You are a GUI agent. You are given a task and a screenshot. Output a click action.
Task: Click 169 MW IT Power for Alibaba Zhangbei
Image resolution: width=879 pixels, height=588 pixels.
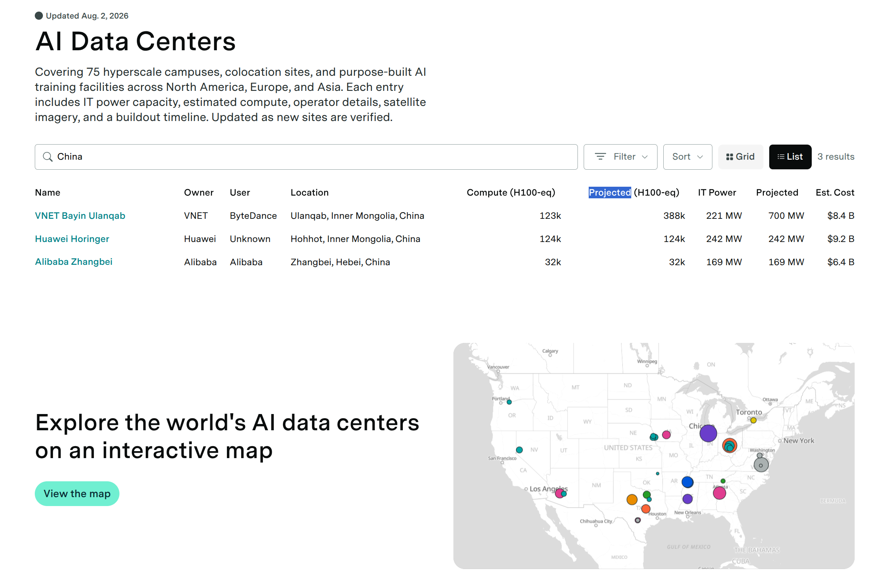724,262
